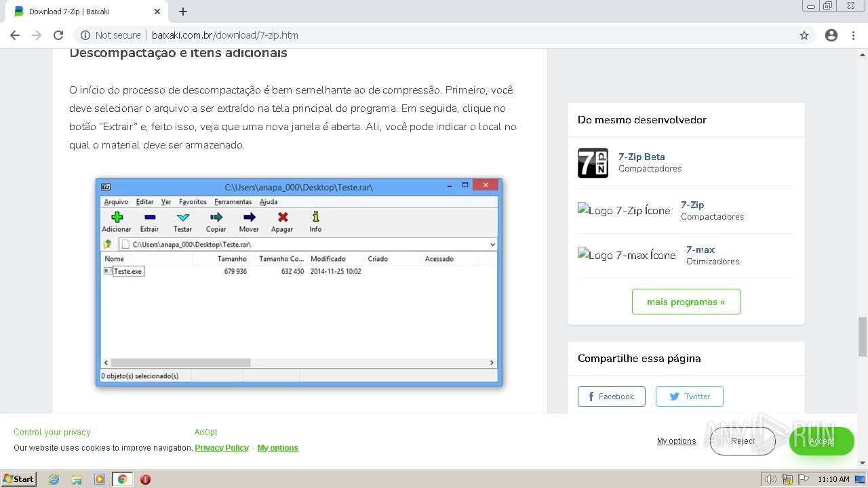Share the page on Facebook
Screen dimensions: 868x488
click(611, 396)
